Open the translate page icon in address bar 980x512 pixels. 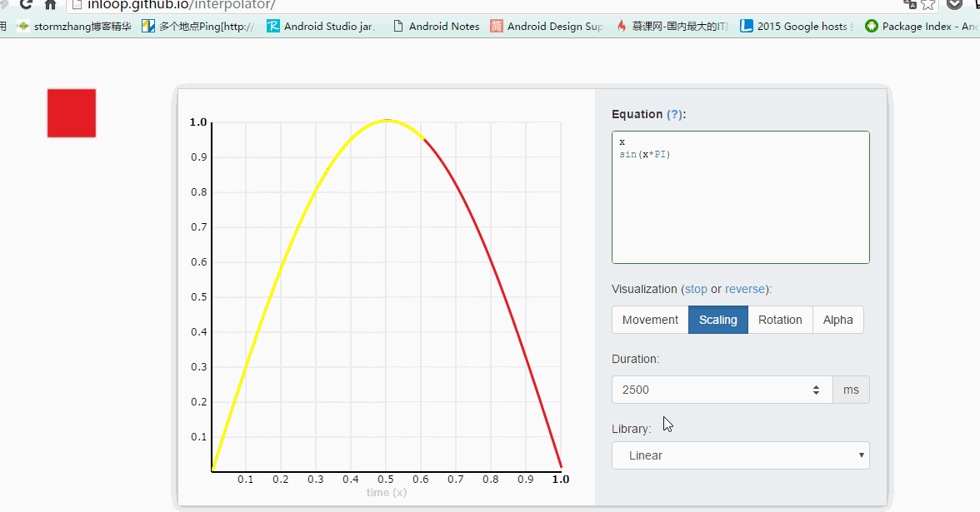910,4
